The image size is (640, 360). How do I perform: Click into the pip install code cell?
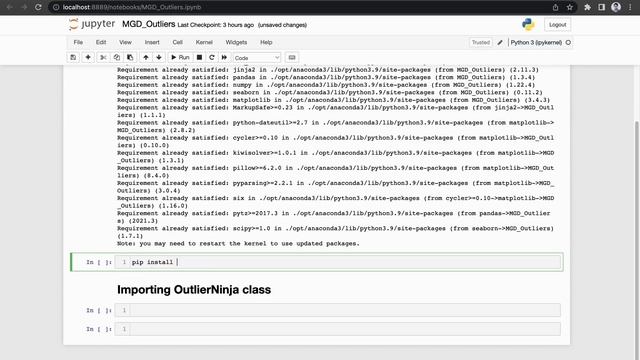[x=338, y=262]
